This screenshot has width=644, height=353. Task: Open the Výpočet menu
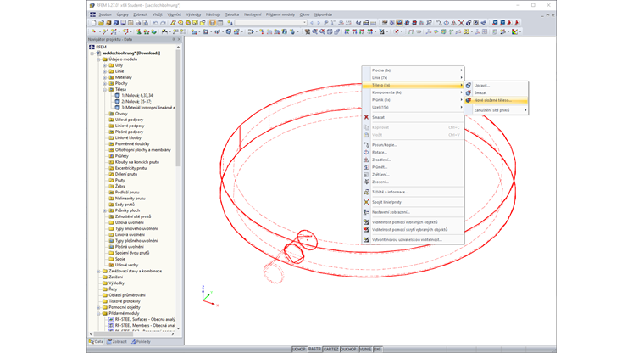point(175,14)
